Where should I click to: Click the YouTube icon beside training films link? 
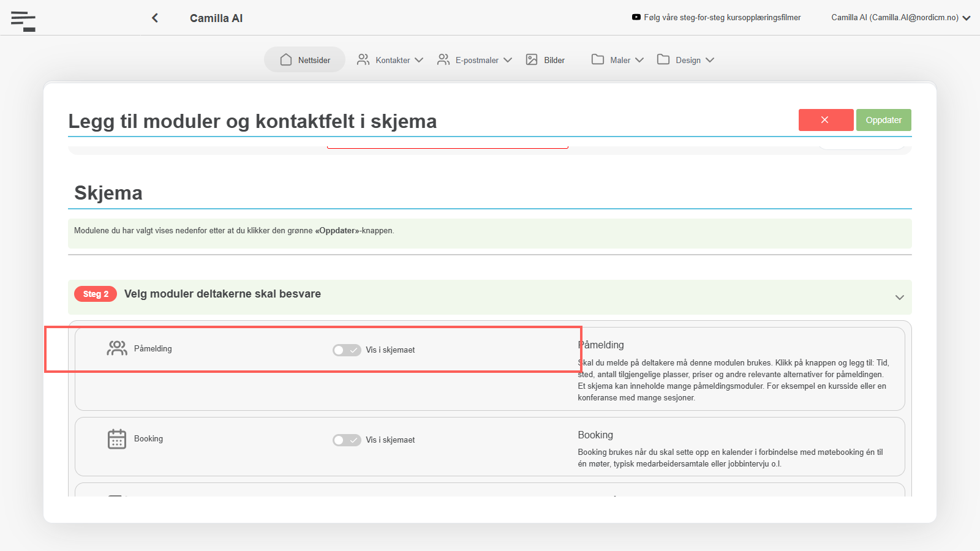(x=636, y=17)
